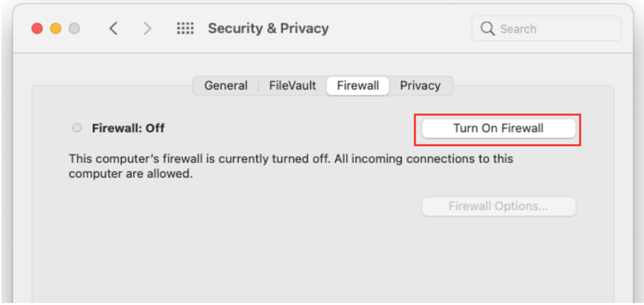Click the firewall status indicator dot

coord(77,128)
